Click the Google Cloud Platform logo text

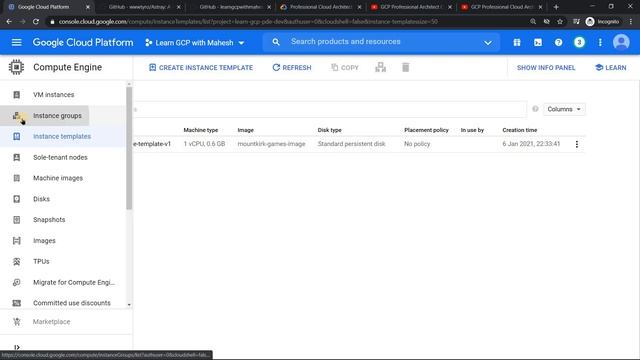[x=83, y=42]
